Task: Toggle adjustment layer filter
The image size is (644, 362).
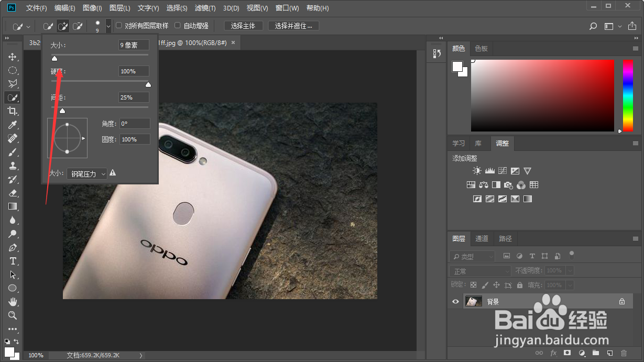Action: 519,256
